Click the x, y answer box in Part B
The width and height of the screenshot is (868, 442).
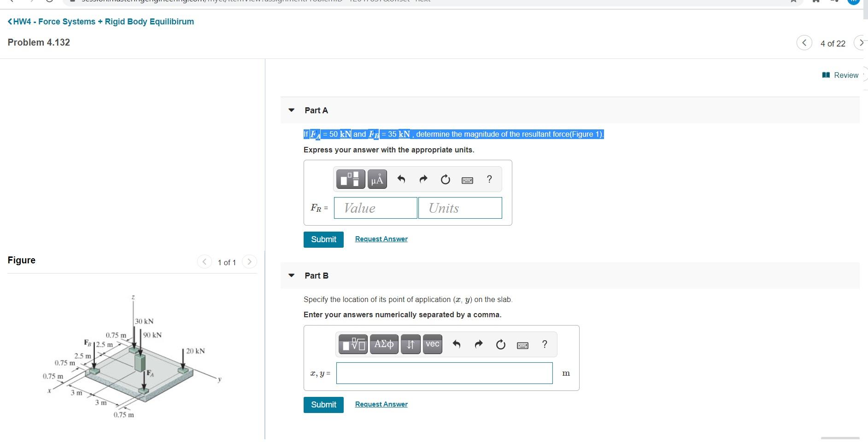point(444,373)
